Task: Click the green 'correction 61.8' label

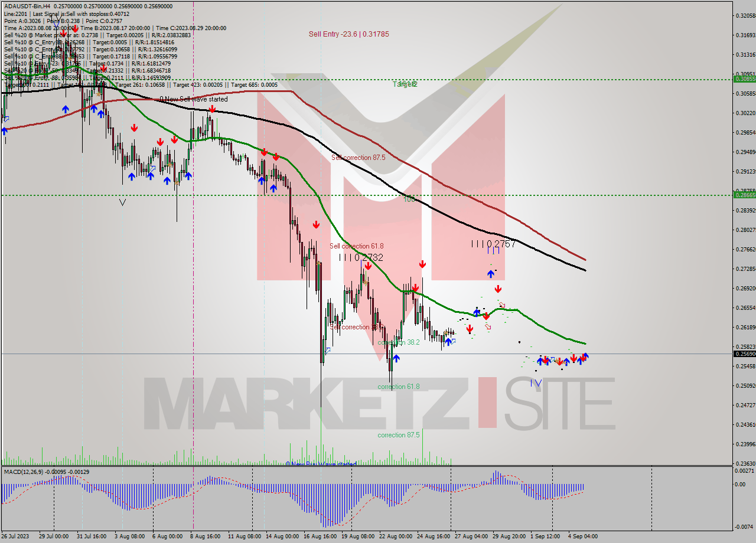Action: (x=399, y=387)
